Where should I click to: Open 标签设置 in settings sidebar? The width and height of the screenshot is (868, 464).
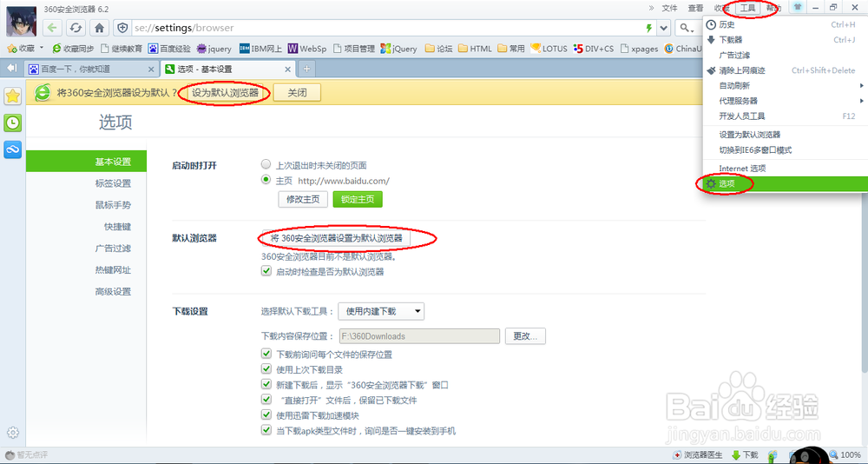[113, 183]
